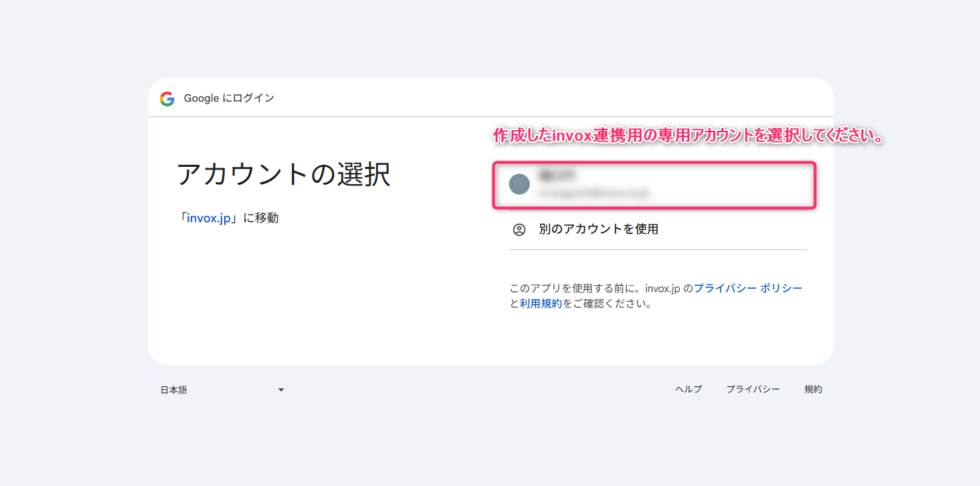This screenshot has height=486, width=980.
Task: Select 別のアカウントを使用
Action: click(658, 229)
